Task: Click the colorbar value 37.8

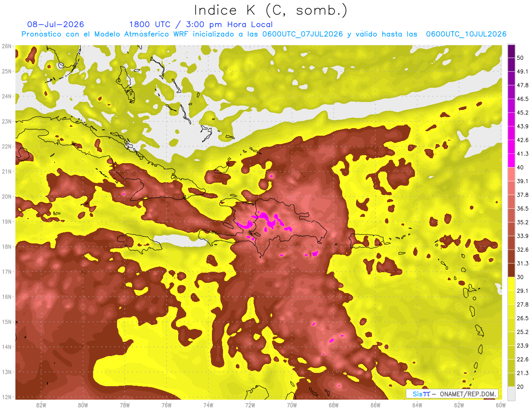Action: point(523,195)
